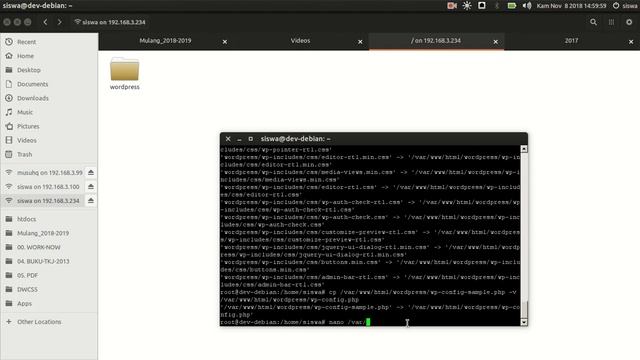Screen dimensions: 640x360
Task: Open file manager search
Action: point(593,22)
